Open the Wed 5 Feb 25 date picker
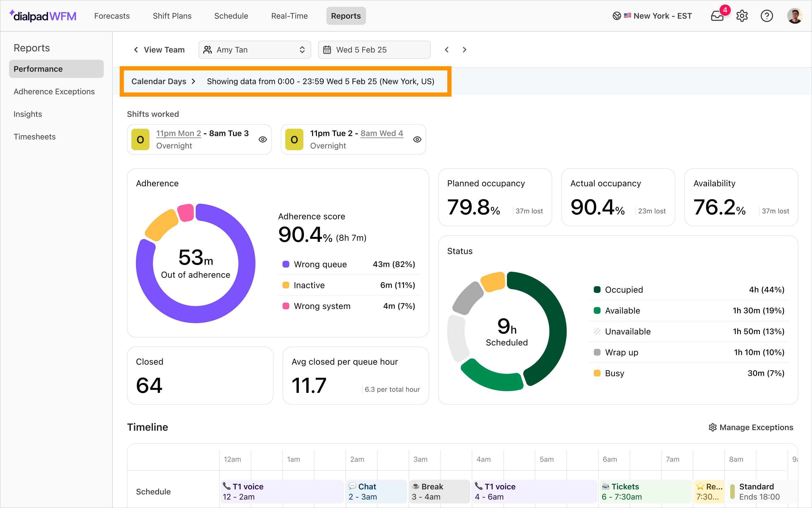 [x=374, y=50]
